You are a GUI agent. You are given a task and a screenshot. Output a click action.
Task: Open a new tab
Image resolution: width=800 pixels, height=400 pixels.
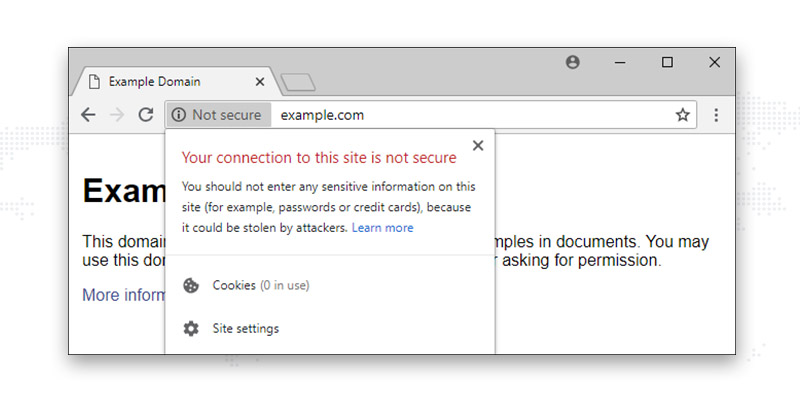[298, 83]
